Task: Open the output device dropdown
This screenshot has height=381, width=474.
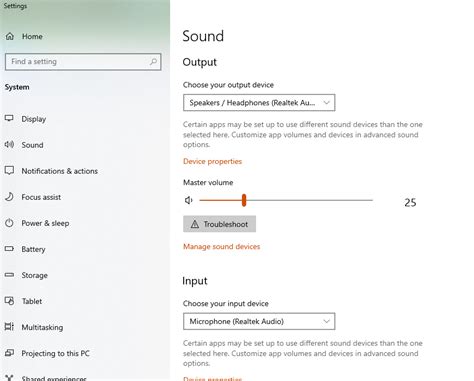Action: click(259, 103)
